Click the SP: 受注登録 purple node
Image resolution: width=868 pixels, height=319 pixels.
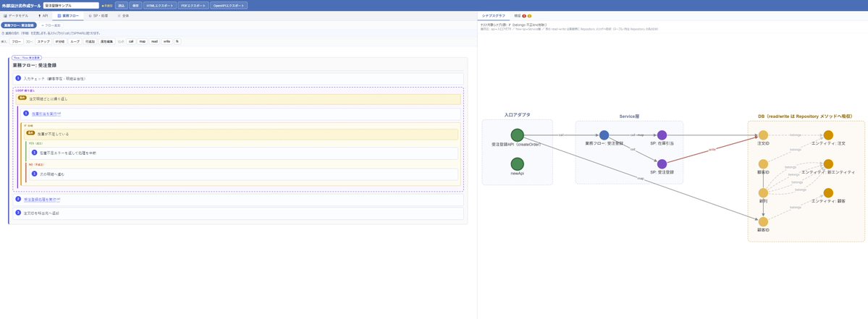(662, 163)
